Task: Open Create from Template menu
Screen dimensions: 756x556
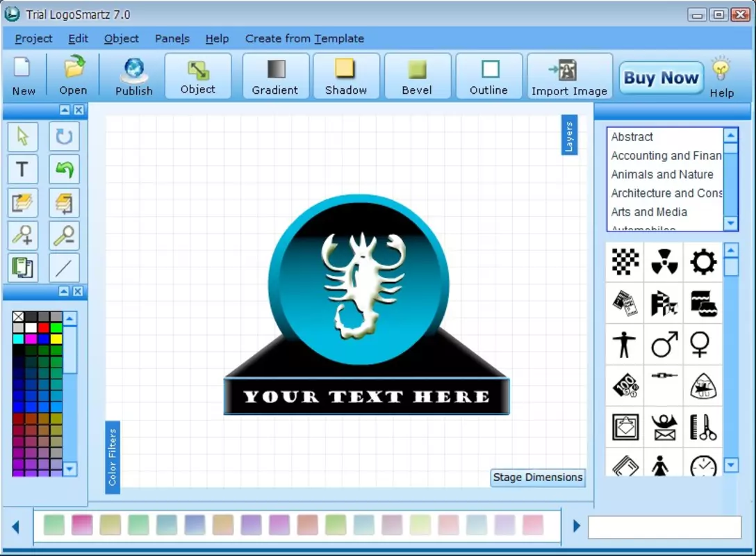Action: pyautogui.click(x=304, y=39)
